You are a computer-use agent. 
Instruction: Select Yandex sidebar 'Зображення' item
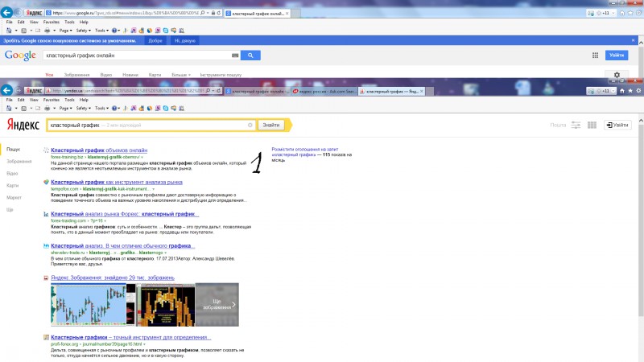19,162
